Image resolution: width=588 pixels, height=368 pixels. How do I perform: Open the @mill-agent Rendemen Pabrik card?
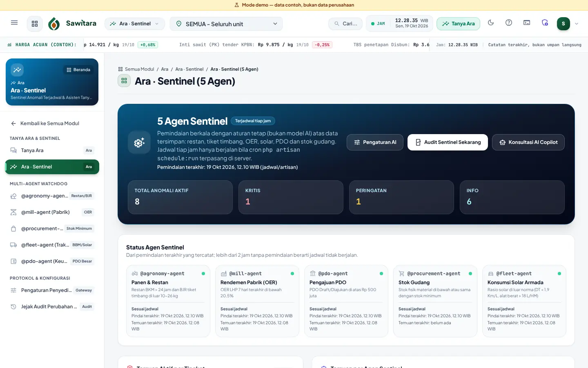coord(257,301)
